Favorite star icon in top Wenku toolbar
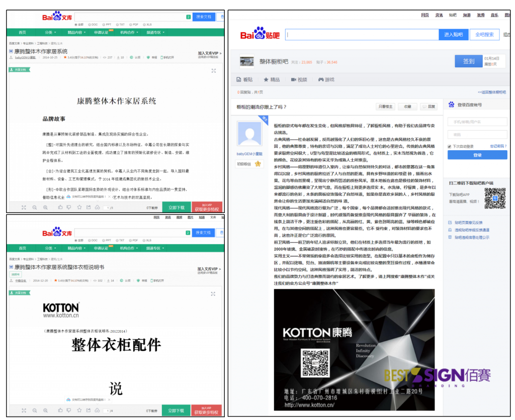This screenshot has width=515, height=420. click(x=79, y=207)
